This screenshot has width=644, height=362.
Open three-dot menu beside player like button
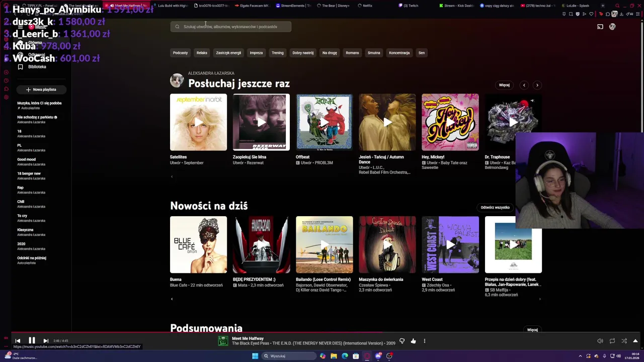[424, 341]
